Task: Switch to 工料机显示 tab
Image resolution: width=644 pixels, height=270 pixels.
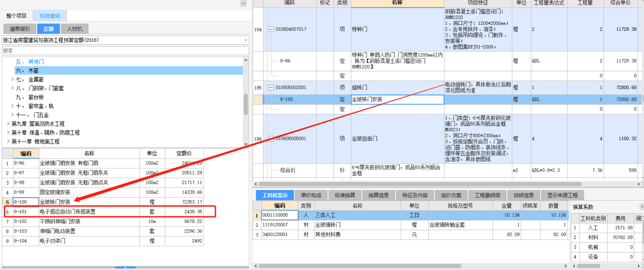Action: pyautogui.click(x=275, y=195)
